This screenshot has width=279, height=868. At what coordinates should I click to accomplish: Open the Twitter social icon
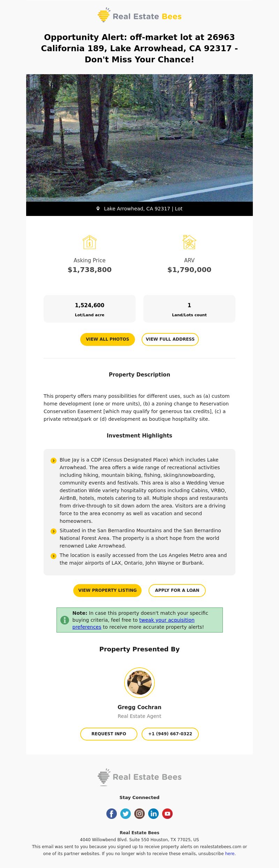point(126,814)
